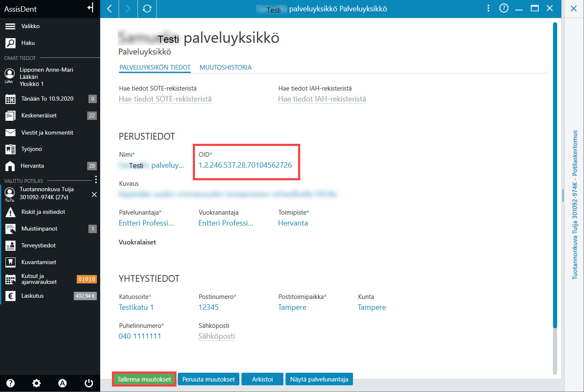The image size is (584, 392).
Task: Switch to the Muutoshistoria tab
Action: 226,67
